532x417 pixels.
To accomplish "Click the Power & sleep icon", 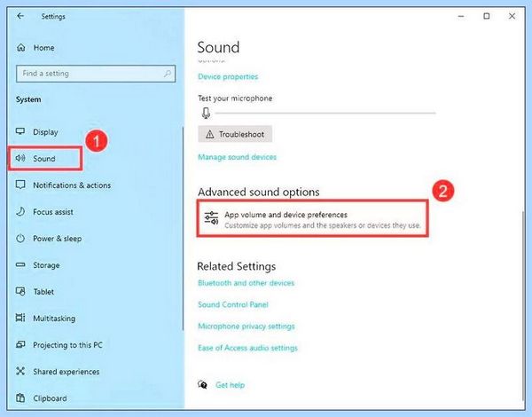I will pyautogui.click(x=20, y=238).
